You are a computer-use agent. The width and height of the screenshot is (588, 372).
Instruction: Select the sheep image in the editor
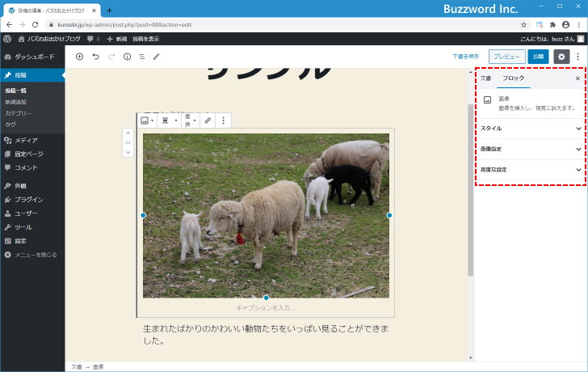click(266, 216)
